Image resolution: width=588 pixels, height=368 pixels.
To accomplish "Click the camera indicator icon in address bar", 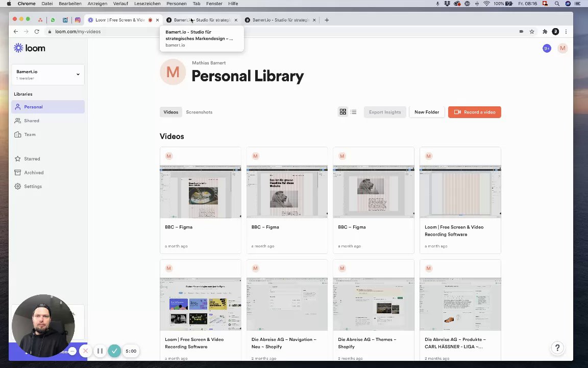I will click(x=521, y=32).
